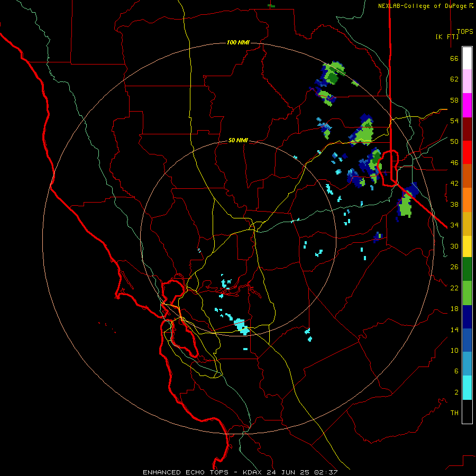
Task: Click the legend value "10"
Action: tap(454, 350)
